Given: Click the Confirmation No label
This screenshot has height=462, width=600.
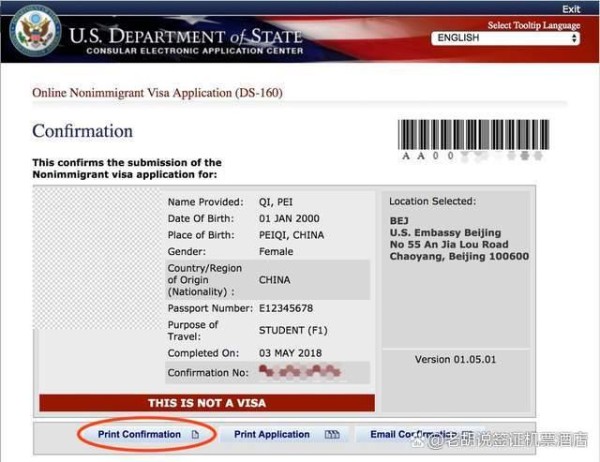Looking at the screenshot, I should coord(208,372).
